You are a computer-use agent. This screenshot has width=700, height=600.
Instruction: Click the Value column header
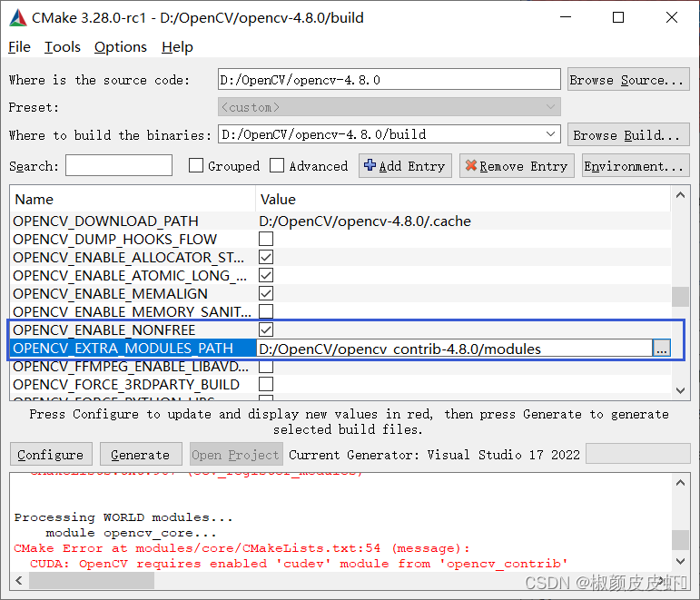coord(463,199)
